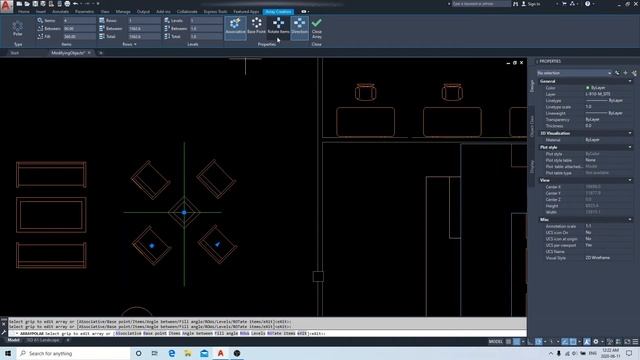This screenshot has height=360, width=640.
Task: Click the Lineweight ByLayer value
Action: [604, 113]
